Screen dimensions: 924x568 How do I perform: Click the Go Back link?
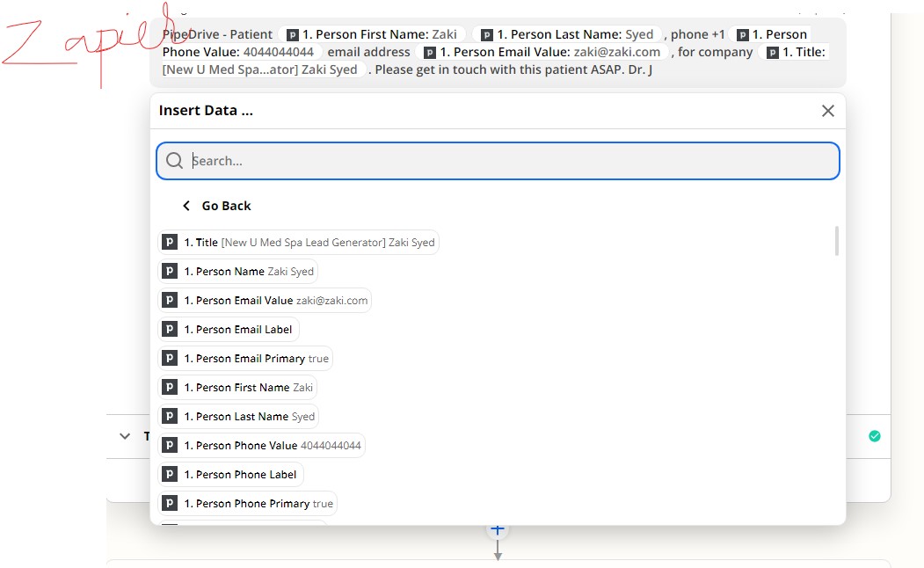tap(226, 206)
